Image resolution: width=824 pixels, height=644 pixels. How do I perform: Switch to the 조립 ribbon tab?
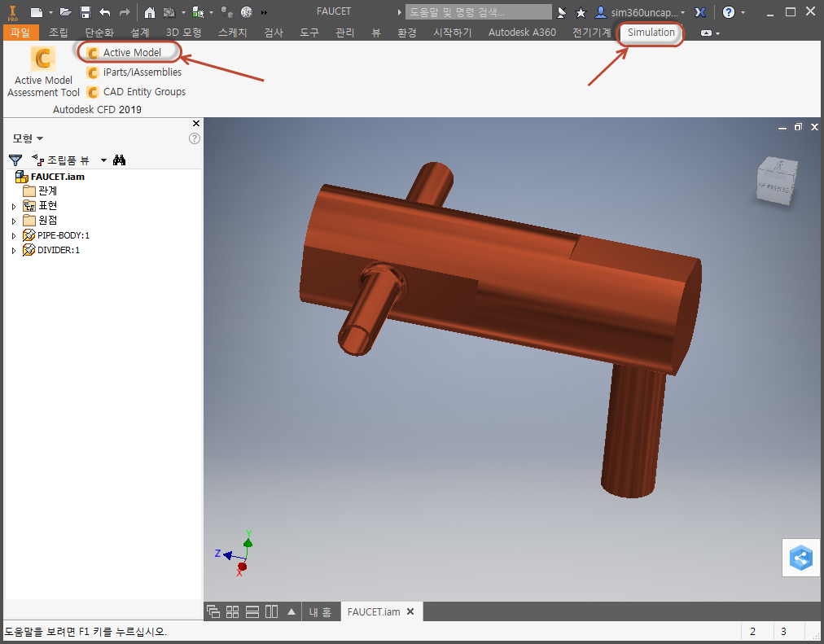tap(59, 33)
